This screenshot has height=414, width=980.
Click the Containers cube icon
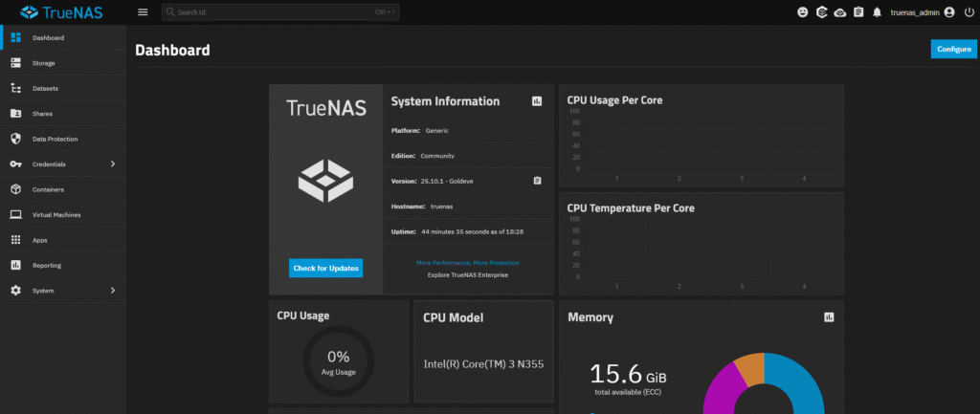pyautogui.click(x=16, y=189)
